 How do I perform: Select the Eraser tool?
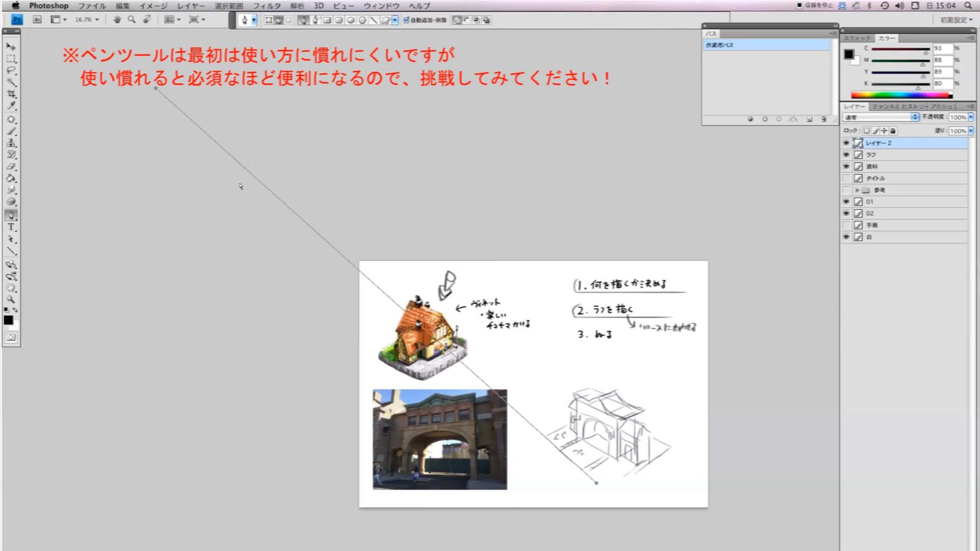[11, 167]
